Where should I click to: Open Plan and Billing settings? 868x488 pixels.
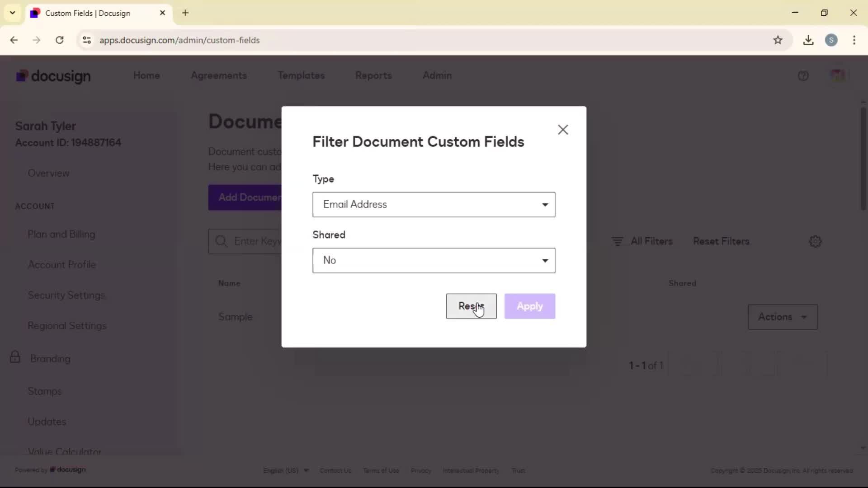61,234
